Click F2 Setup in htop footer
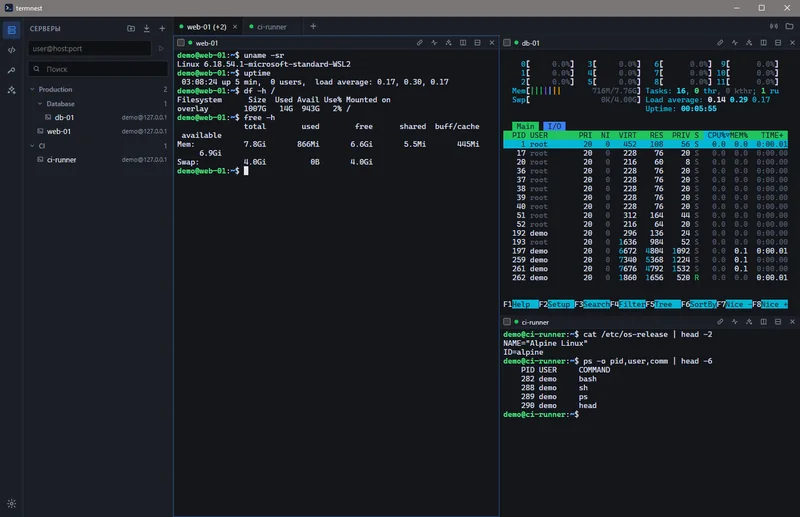Image resolution: width=800 pixels, height=517 pixels. tap(556, 305)
